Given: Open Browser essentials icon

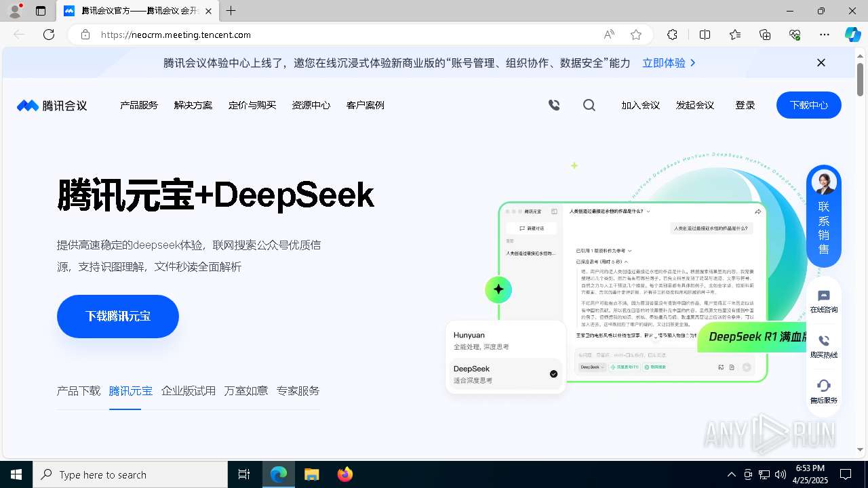Looking at the screenshot, I should (x=795, y=35).
